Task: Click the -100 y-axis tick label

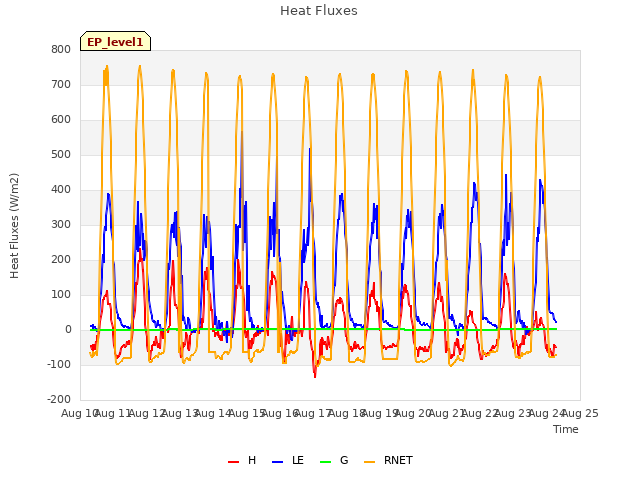Action: (x=59, y=364)
